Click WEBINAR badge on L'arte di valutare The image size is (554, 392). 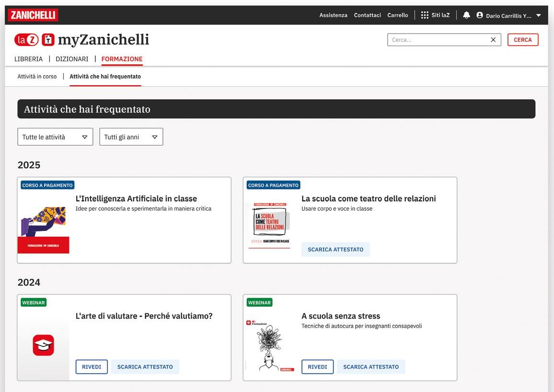pyautogui.click(x=34, y=303)
